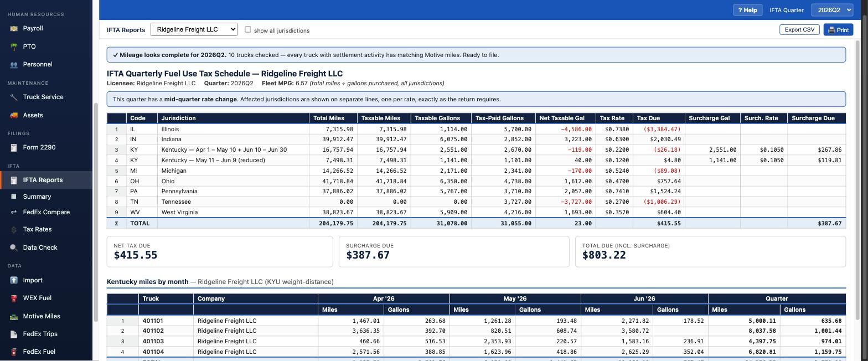The width and height of the screenshot is (868, 361).
Task: Select the West Virginia jurisdiction row
Action: (476, 212)
